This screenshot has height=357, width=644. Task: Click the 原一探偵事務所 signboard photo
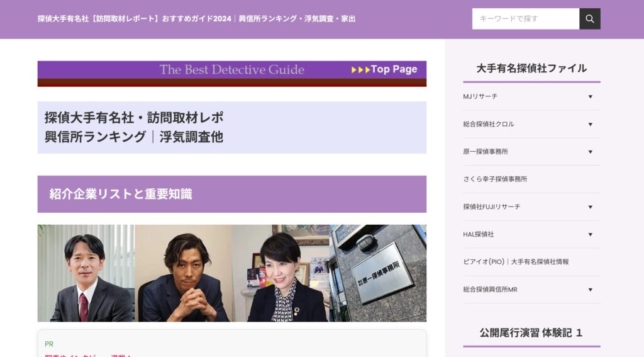coord(377,274)
